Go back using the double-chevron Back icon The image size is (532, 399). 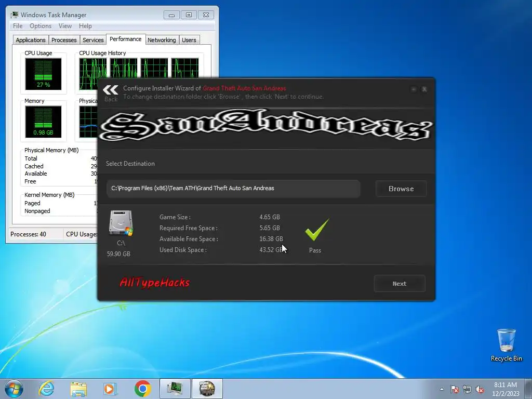click(111, 93)
